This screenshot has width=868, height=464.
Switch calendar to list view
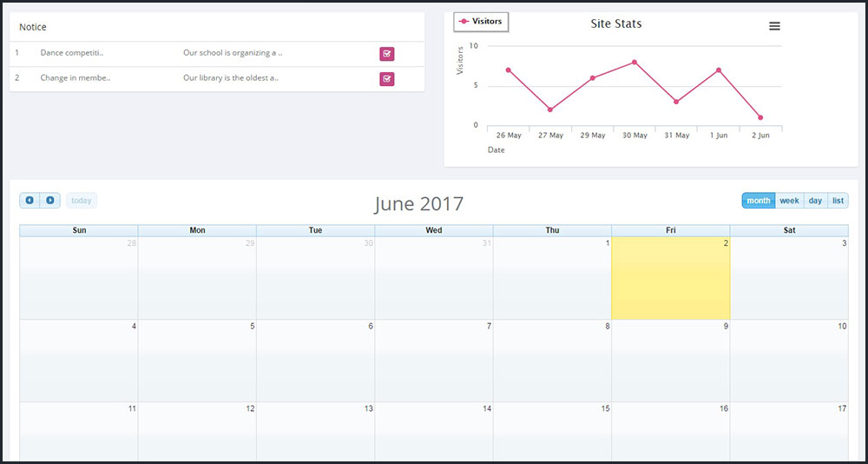(838, 201)
